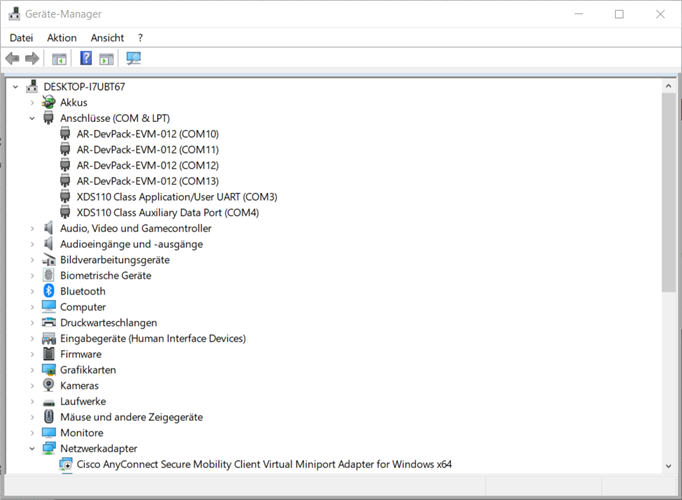Collapse the Netzwerkadapter category
The image size is (682, 500).
tap(32, 449)
